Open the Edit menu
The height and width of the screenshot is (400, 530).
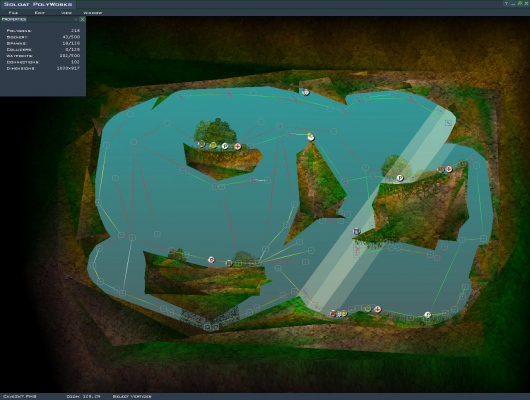coord(40,13)
